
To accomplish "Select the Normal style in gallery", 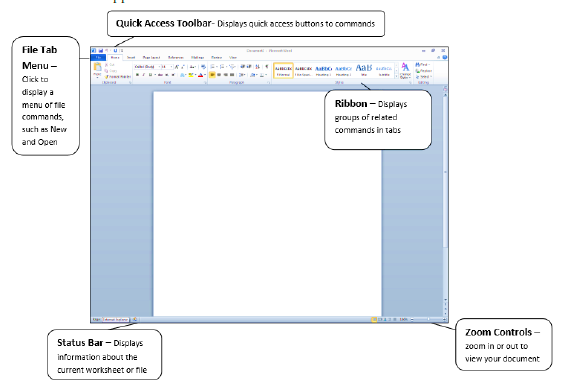I will (283, 71).
